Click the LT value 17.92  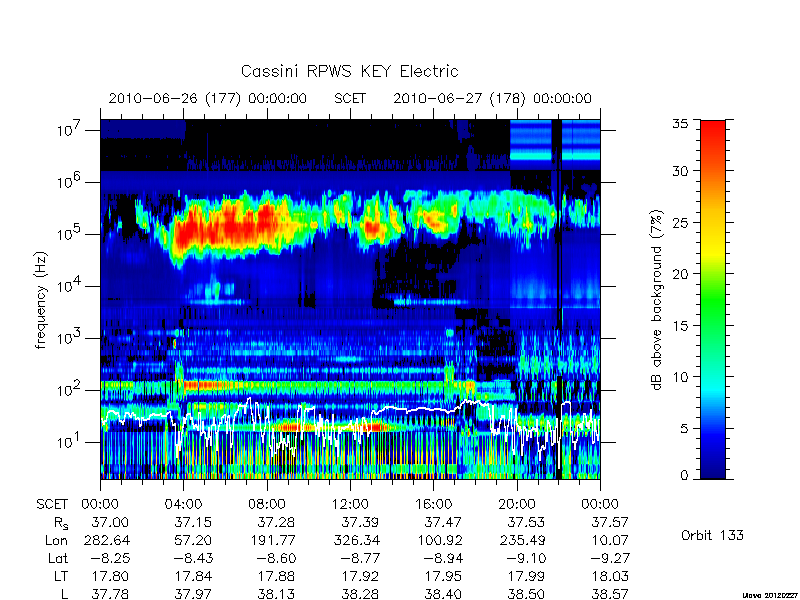pos(360,576)
